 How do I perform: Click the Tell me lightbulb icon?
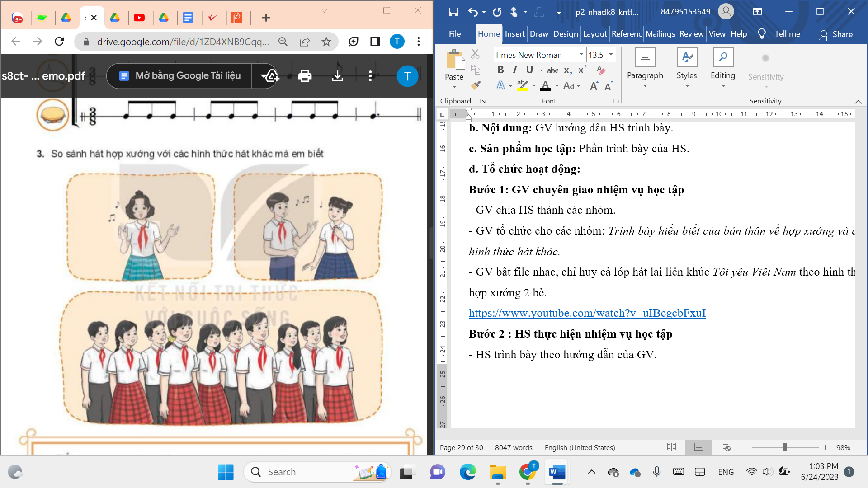762,34
